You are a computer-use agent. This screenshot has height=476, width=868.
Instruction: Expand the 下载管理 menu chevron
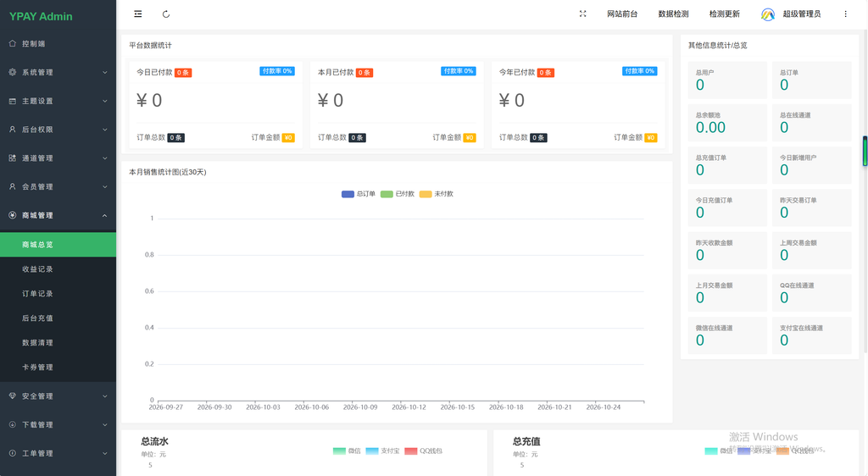pos(104,425)
